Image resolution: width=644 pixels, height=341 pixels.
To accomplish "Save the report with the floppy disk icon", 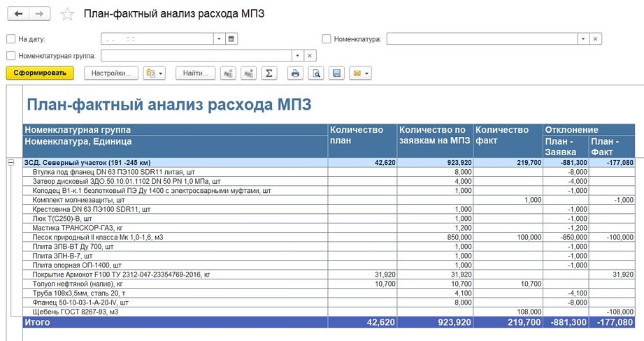I will 336,73.
